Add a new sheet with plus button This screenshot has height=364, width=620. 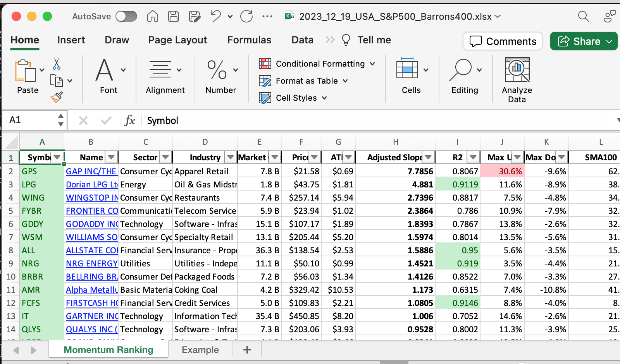247,350
